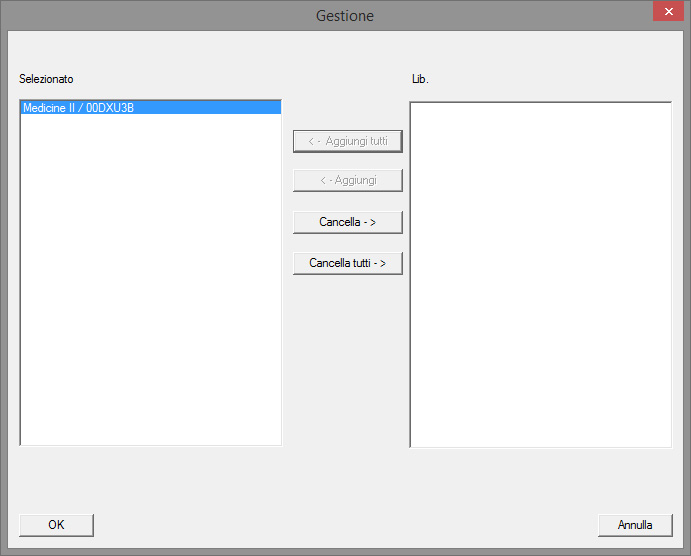691x556 pixels.
Task: Click the 'Selezionato' label
Action: pos(46,79)
